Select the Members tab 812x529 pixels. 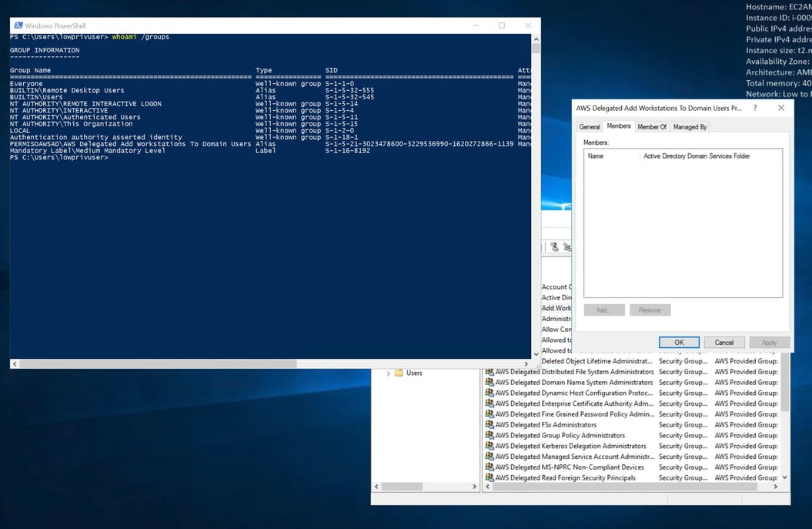(x=619, y=126)
